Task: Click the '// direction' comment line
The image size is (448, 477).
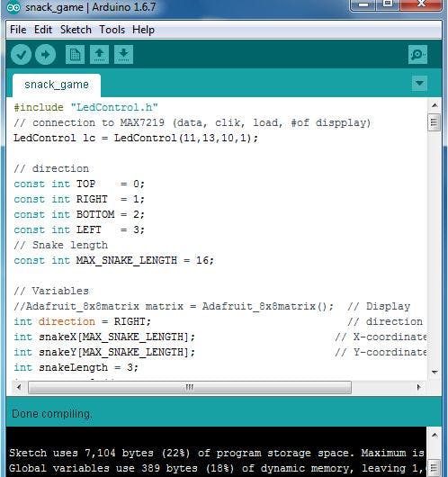Action: click(x=51, y=168)
